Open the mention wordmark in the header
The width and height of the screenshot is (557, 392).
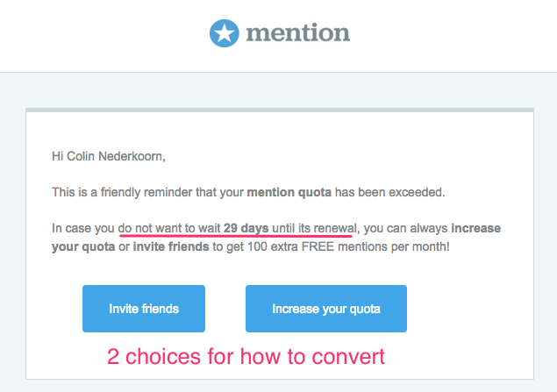tap(298, 32)
